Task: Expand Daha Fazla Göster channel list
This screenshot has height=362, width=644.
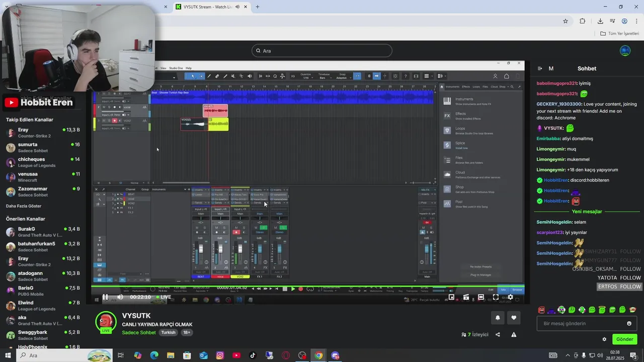Action: coord(24,206)
